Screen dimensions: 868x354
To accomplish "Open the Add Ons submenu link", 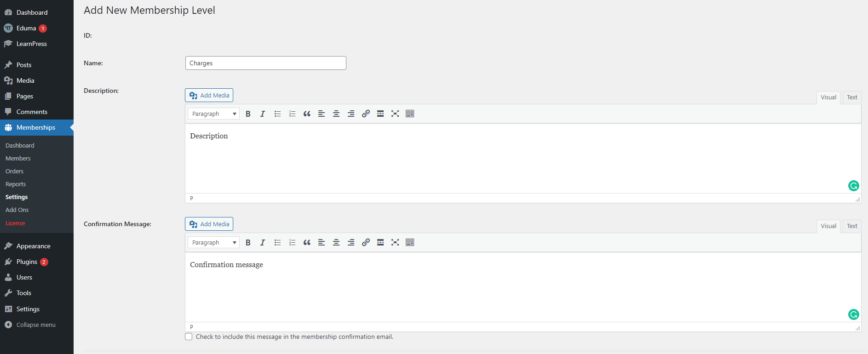I will [x=17, y=210].
